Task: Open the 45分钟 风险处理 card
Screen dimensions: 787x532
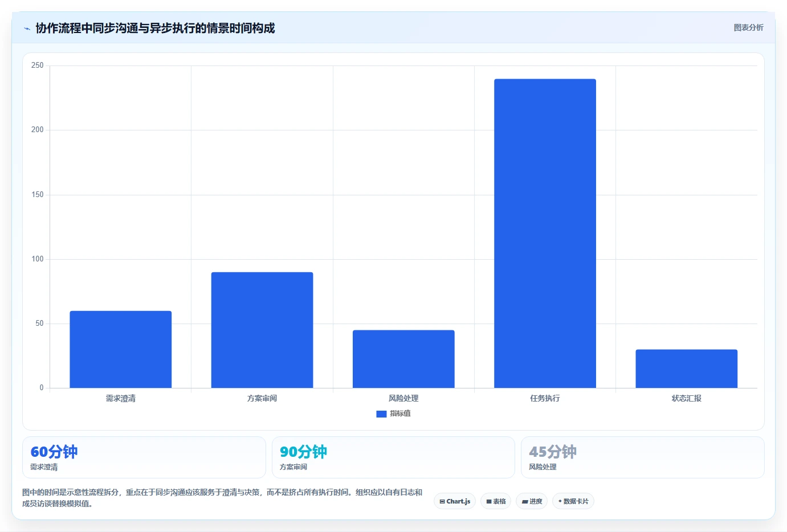Action: (x=643, y=457)
